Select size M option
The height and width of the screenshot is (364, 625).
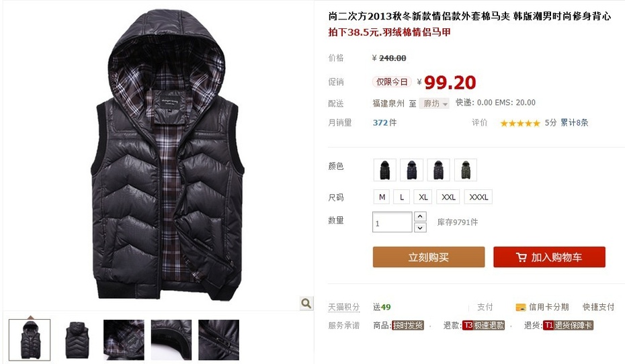382,197
